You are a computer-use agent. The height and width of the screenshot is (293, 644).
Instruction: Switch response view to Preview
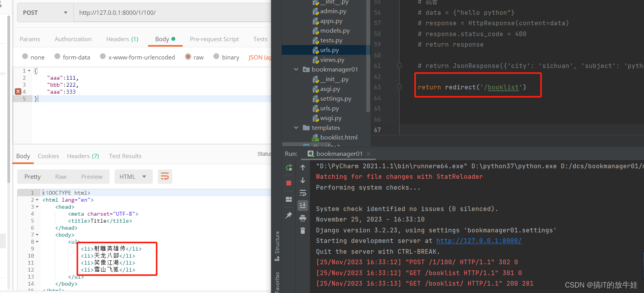pyautogui.click(x=92, y=176)
